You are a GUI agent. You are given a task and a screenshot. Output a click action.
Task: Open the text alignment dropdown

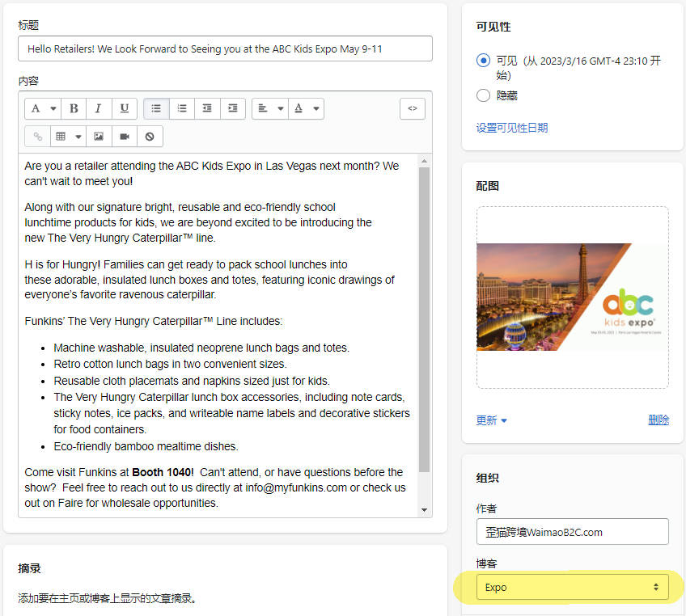(x=270, y=108)
